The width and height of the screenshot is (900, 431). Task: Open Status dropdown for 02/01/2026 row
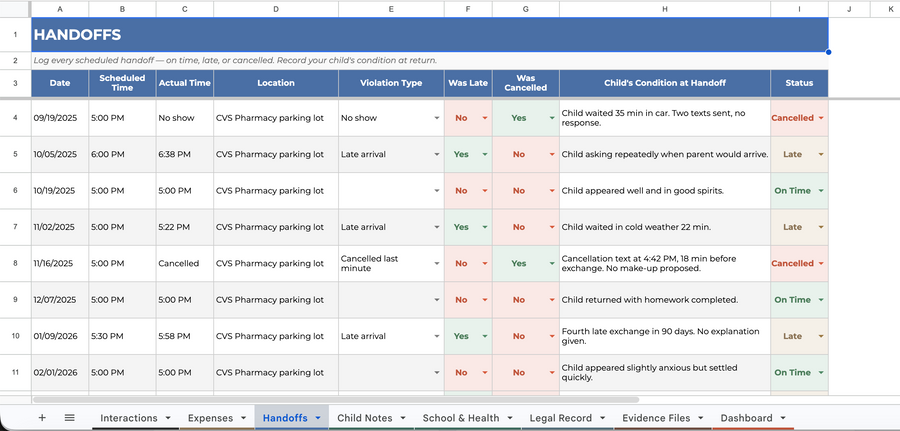click(x=821, y=372)
